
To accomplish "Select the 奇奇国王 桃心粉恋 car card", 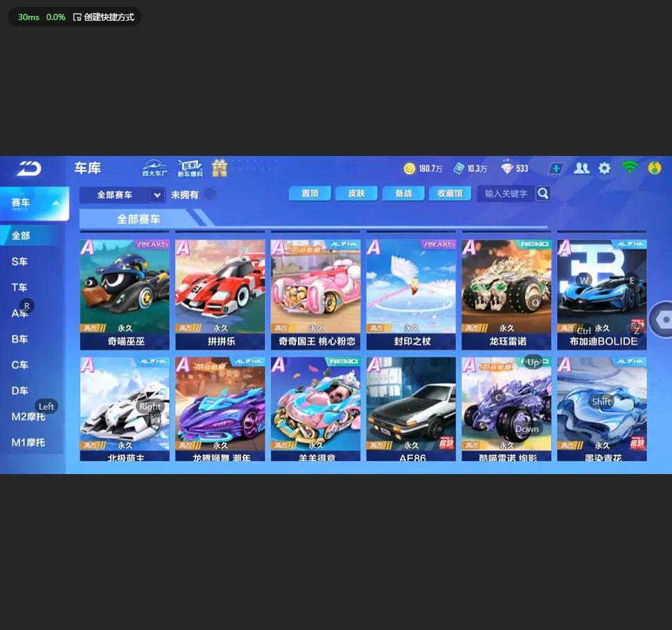I will pyautogui.click(x=315, y=295).
